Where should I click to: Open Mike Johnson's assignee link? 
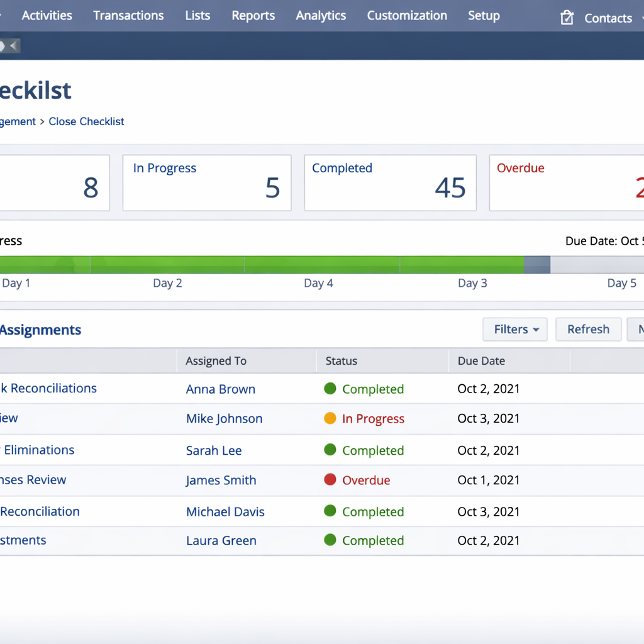click(x=224, y=419)
